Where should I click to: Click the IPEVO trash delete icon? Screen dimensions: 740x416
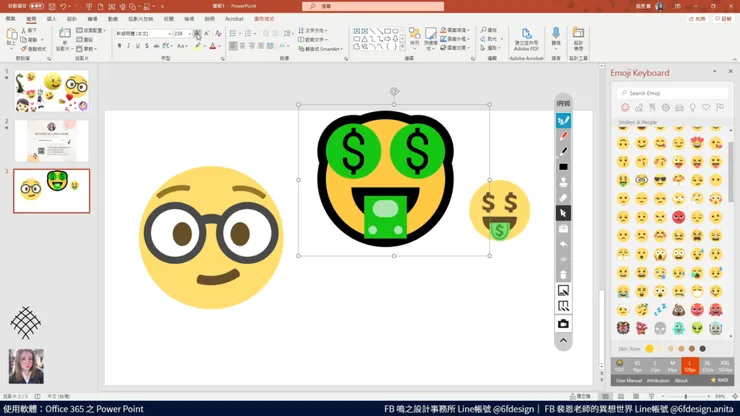(563, 275)
